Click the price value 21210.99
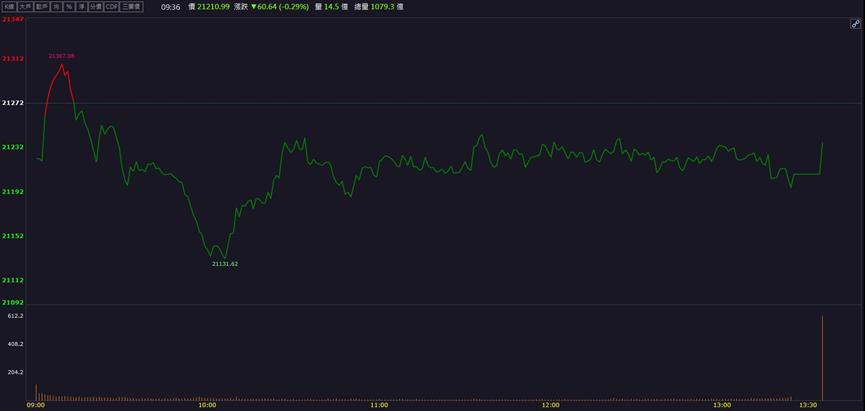Viewport: 865px width, 411px height. pos(213,7)
